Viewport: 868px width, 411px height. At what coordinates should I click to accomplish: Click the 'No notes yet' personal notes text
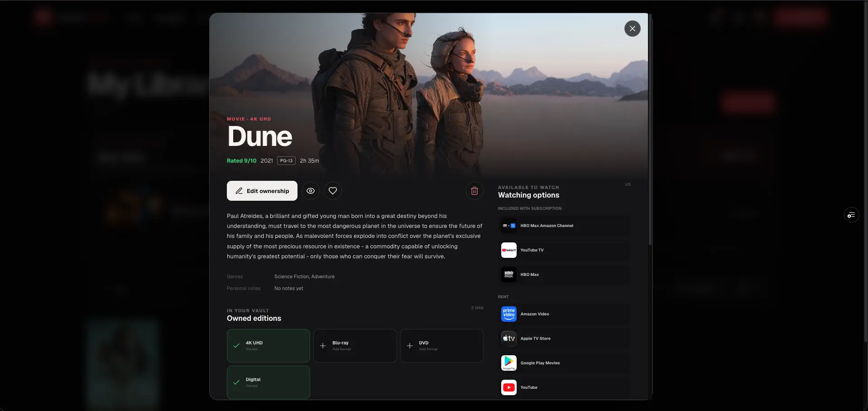(x=289, y=288)
